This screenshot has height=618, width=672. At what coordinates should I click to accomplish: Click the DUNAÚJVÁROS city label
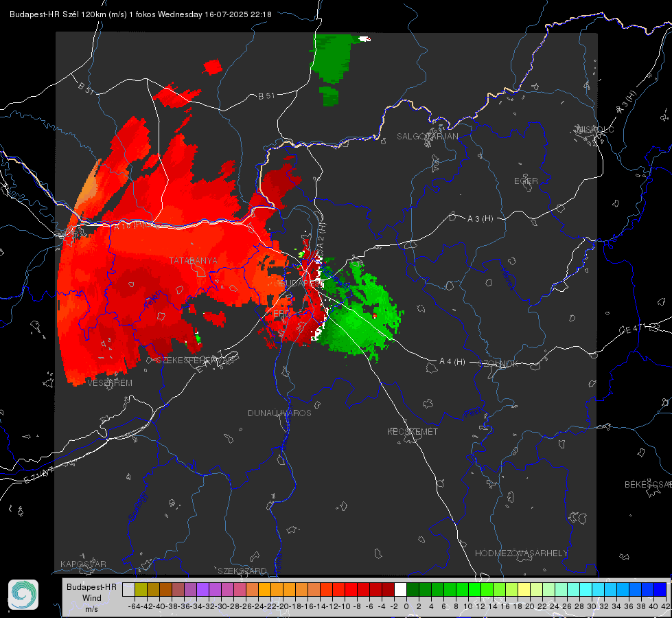(279, 413)
